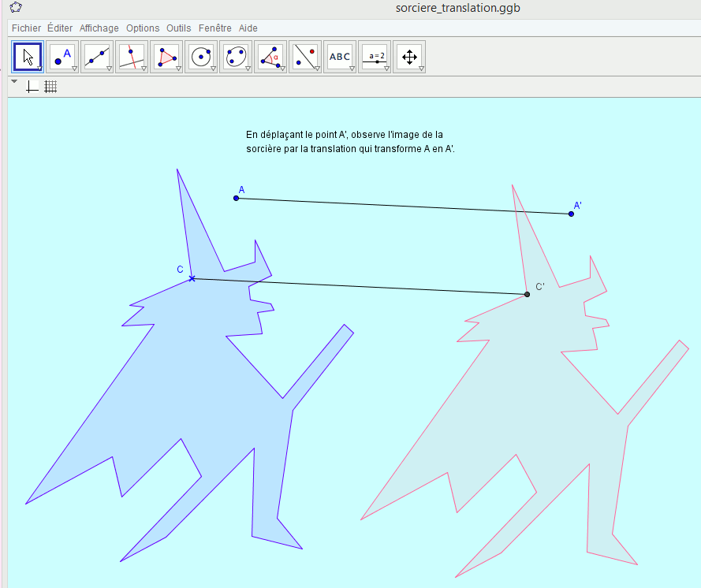Open the Aide menu
The width and height of the screenshot is (701, 588).
pos(248,28)
